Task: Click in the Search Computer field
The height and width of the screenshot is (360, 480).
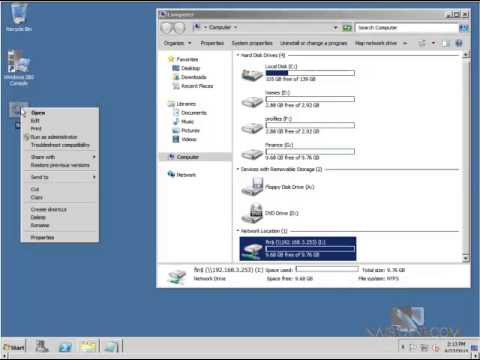Action: [x=407, y=28]
